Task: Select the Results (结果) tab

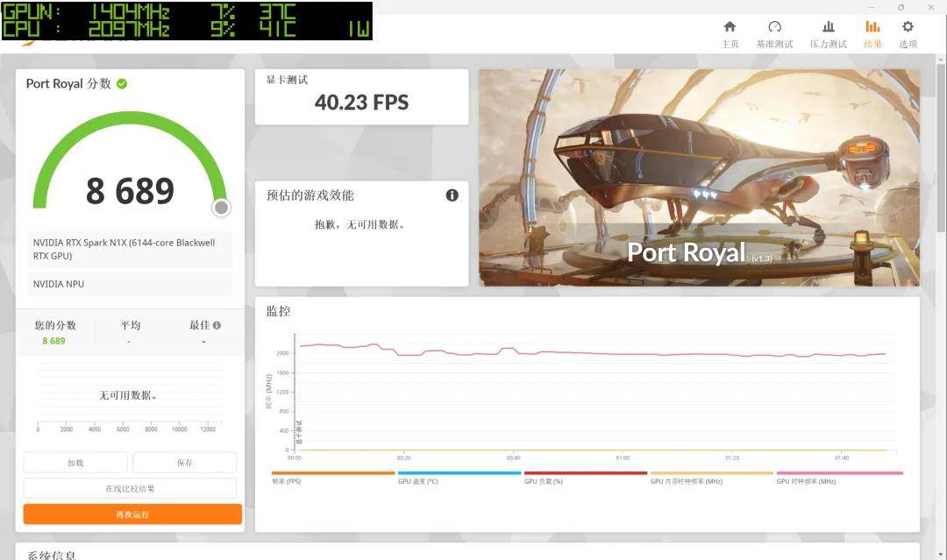Action: click(x=872, y=34)
